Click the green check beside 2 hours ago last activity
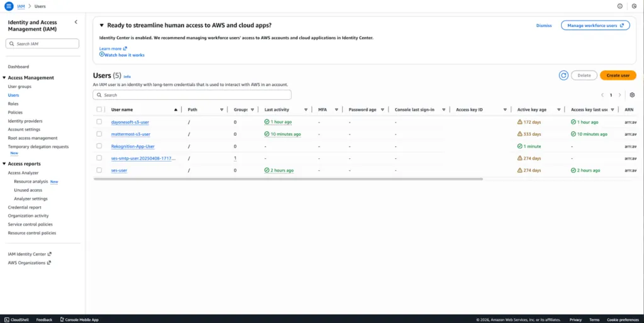644x323 pixels. click(x=267, y=170)
